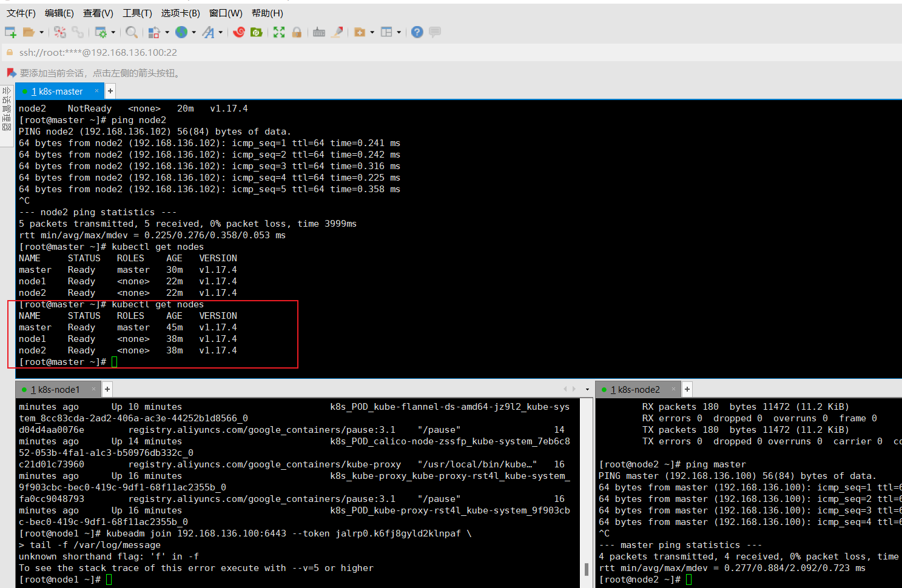Expand the Encoding globe dropdown arrow
The width and height of the screenshot is (902, 588).
[x=194, y=32]
